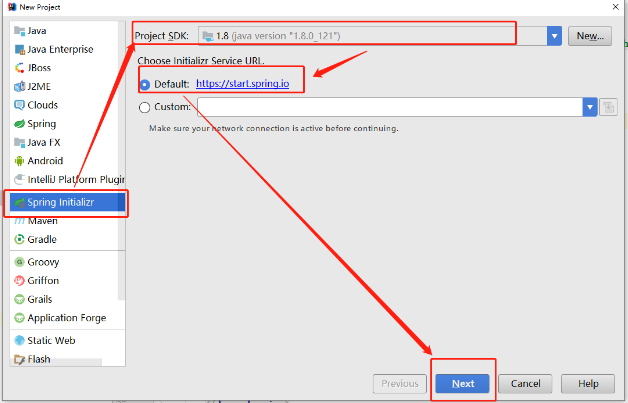Image resolution: width=628 pixels, height=403 pixels.
Task: Select the Default service URL radio button
Action: coord(145,84)
